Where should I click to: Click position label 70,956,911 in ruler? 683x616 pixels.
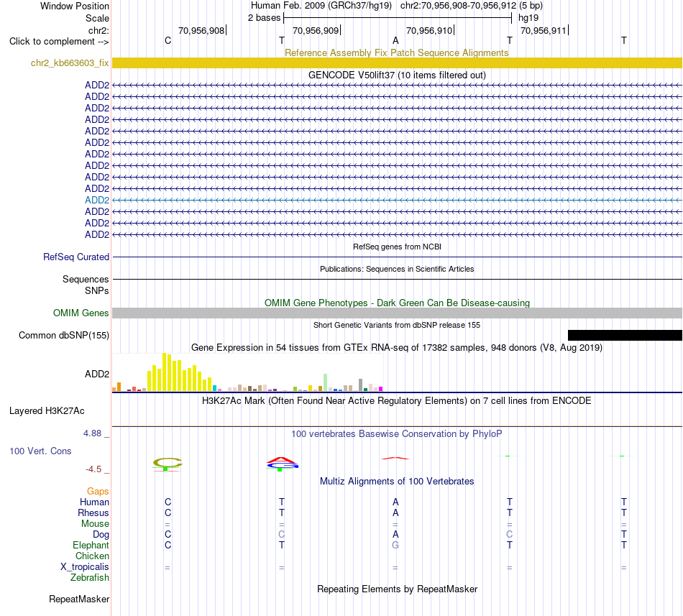(544, 30)
